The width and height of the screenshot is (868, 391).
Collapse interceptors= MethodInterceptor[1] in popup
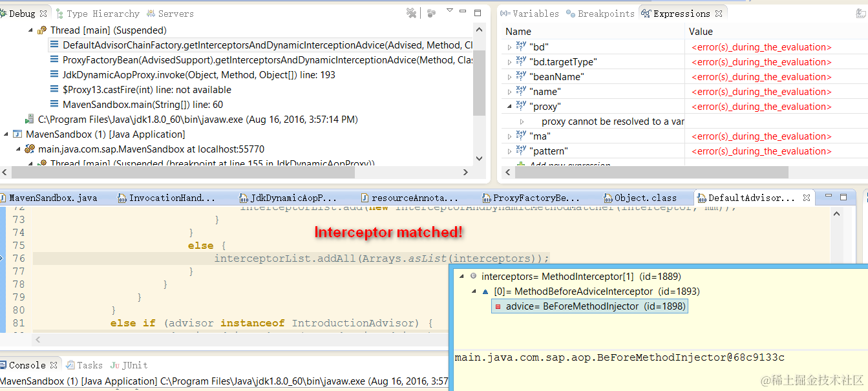[461, 276]
